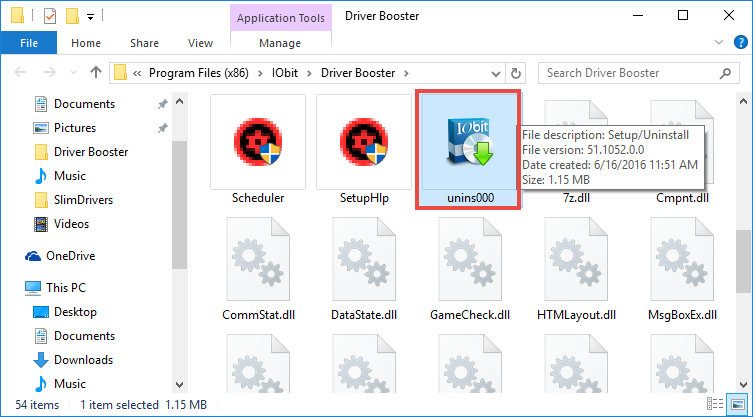Open the Manage ribbon tab
The image size is (753, 417).
click(x=280, y=43)
